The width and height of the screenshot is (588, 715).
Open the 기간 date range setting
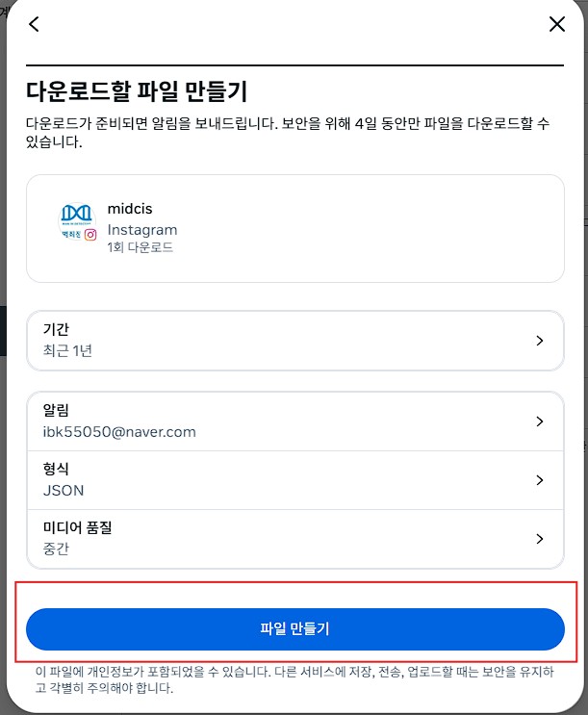(295, 340)
